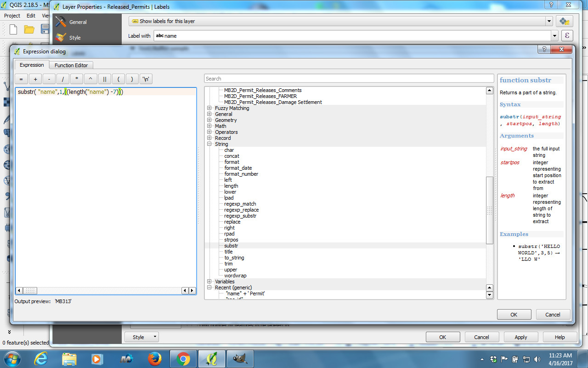Click the open parenthesis operator button
Viewport: 588px width, 368px height.
tap(118, 79)
